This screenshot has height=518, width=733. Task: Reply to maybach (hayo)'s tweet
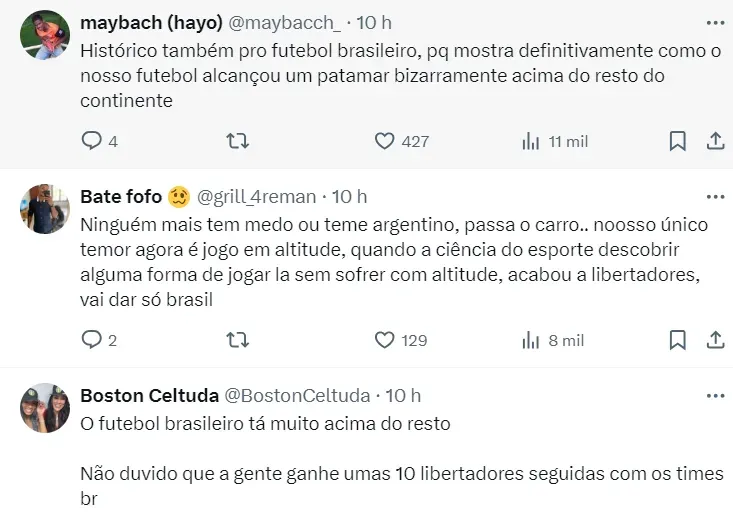[92, 141]
